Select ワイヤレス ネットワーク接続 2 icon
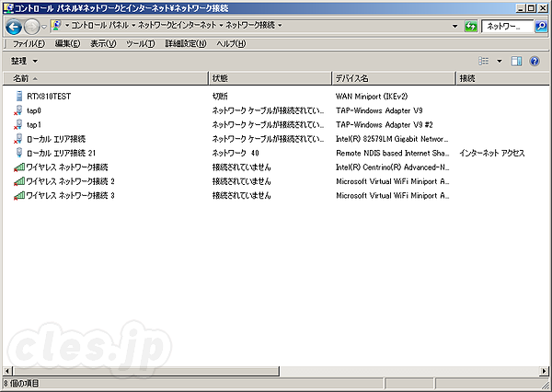Image resolution: width=552 pixels, height=392 pixels. [x=19, y=181]
